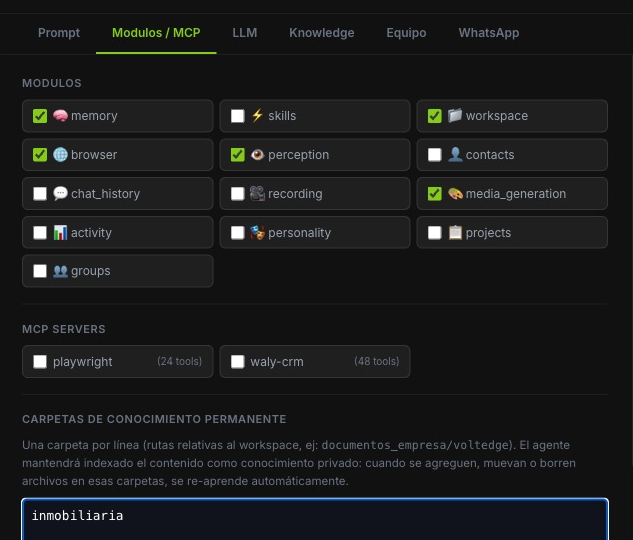Click the palette icon for media_generation

pyautogui.click(x=455, y=193)
